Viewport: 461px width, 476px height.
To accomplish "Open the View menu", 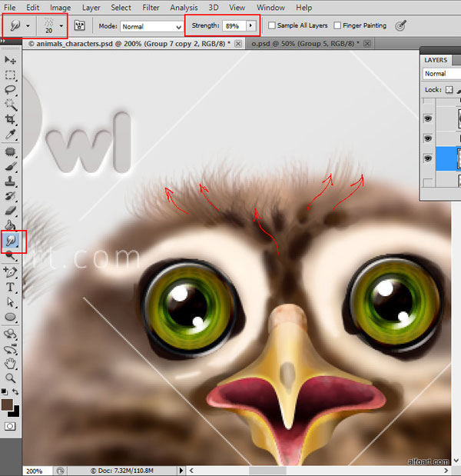I will coord(237,8).
